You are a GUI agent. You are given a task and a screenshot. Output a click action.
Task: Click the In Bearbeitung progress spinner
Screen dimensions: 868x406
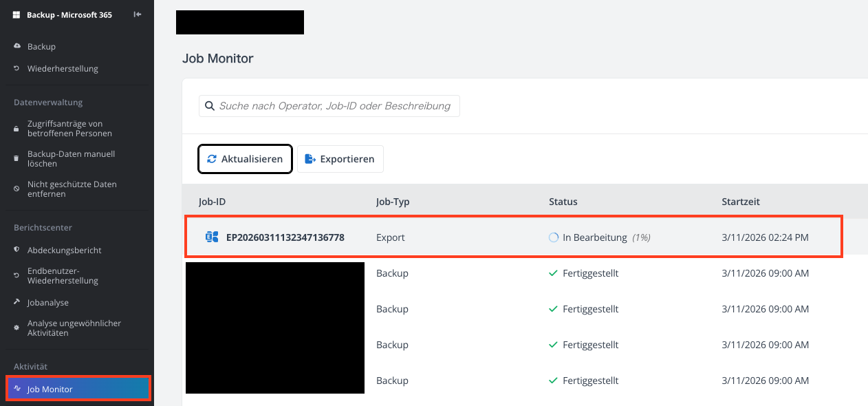554,237
